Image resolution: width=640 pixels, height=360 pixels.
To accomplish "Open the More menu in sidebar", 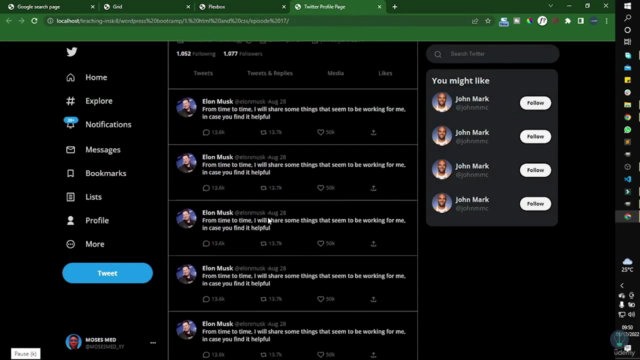I will coord(85,244).
